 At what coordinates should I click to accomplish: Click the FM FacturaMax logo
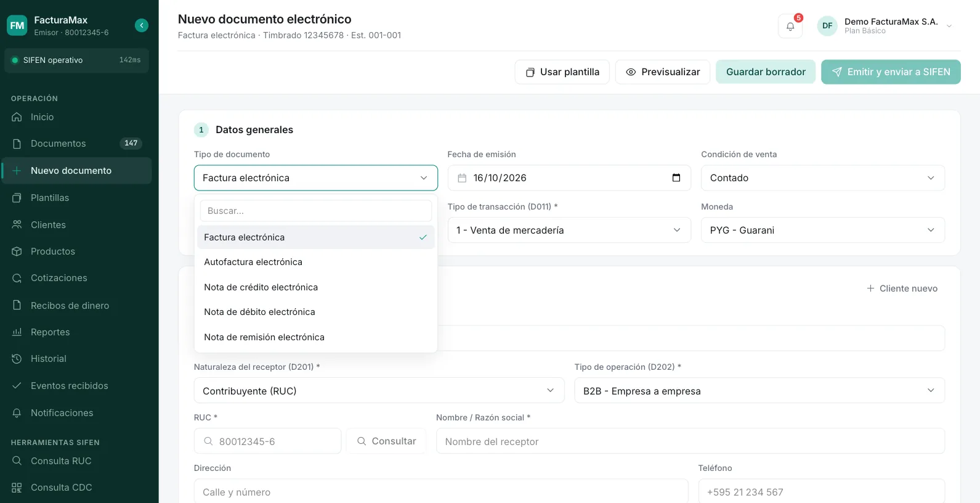point(17,25)
